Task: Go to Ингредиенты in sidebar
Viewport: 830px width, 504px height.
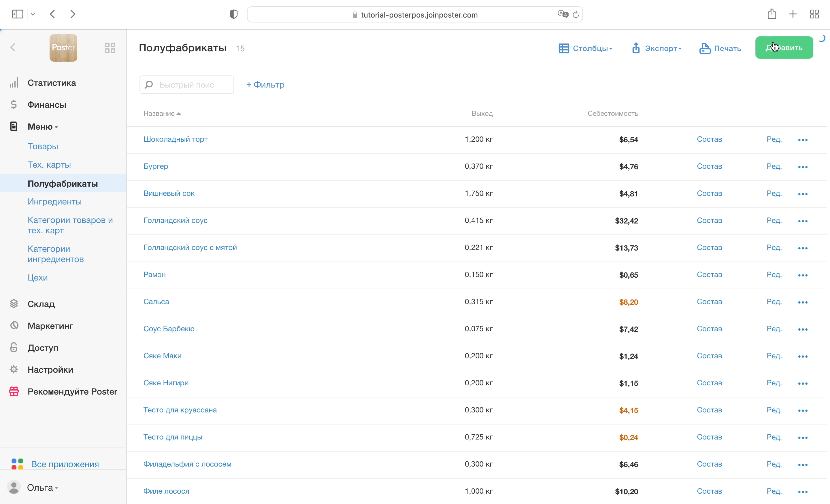Action: [x=54, y=201]
